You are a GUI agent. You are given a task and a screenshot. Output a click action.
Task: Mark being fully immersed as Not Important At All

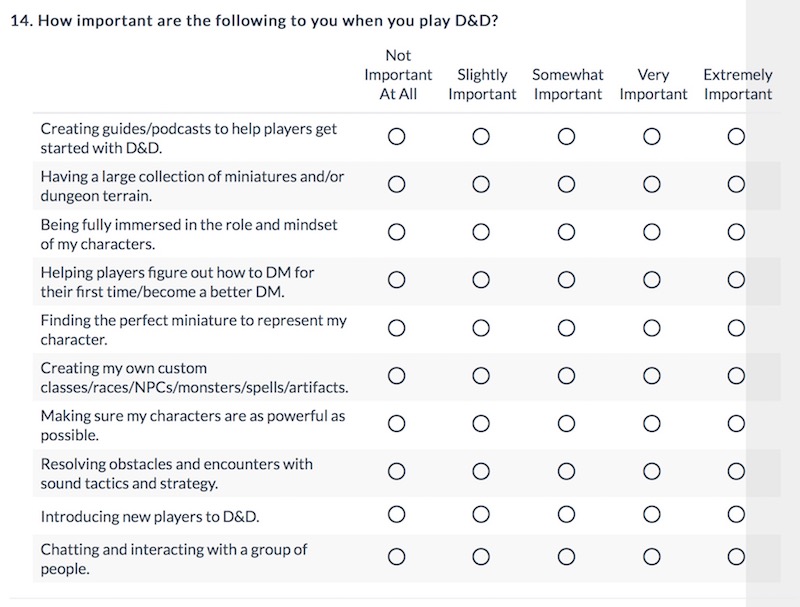point(396,232)
